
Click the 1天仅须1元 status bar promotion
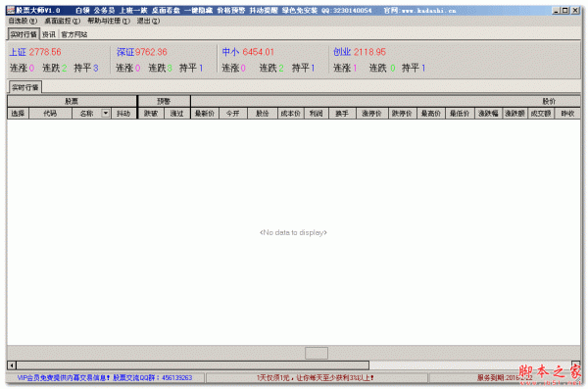316,378
